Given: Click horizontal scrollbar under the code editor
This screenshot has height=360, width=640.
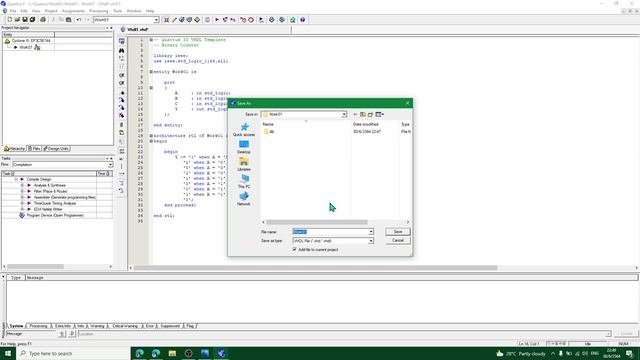Looking at the screenshot, I should [315, 268].
